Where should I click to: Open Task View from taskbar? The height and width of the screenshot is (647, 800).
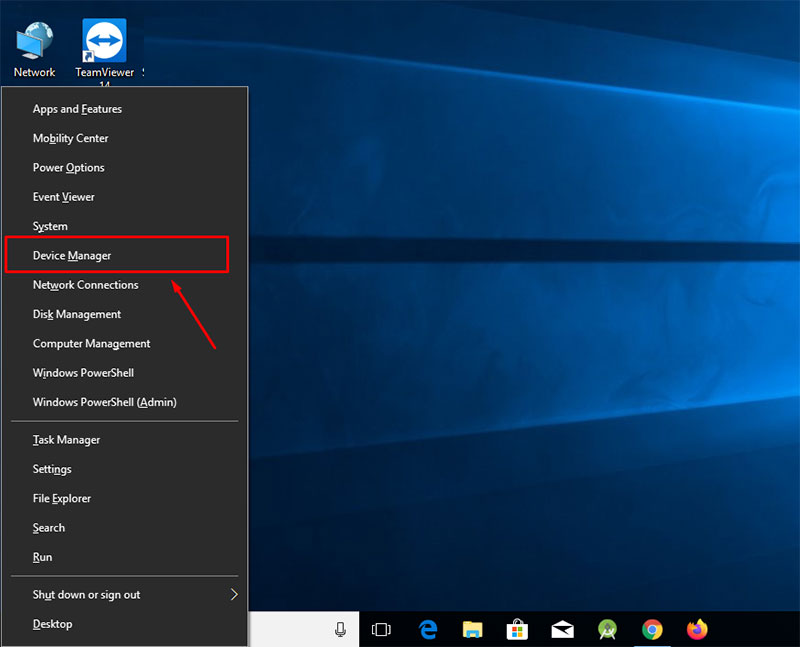click(x=381, y=629)
